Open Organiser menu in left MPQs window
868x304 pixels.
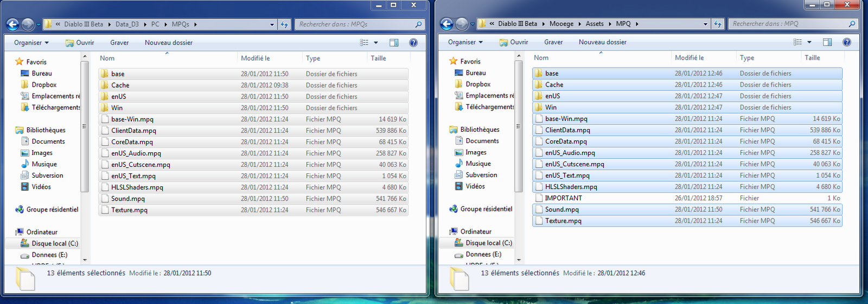point(31,43)
